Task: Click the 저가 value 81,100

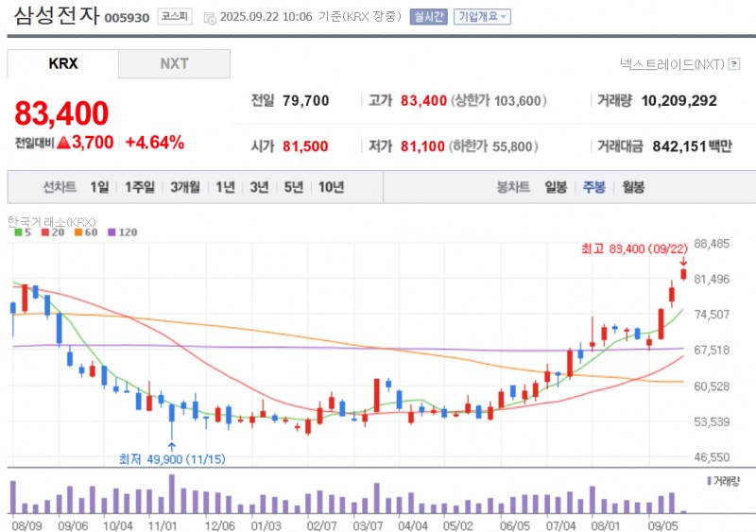Action: [x=422, y=146]
